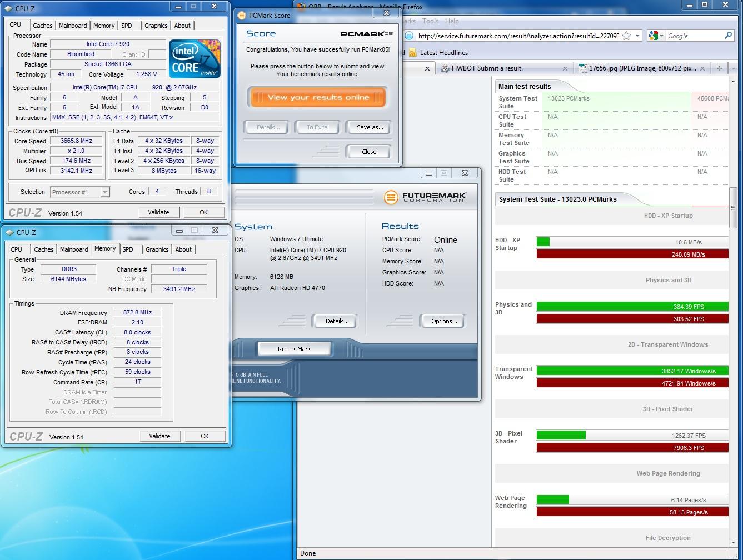Open the SPD tab in top CPU-Z window
743x560 pixels.
click(127, 26)
